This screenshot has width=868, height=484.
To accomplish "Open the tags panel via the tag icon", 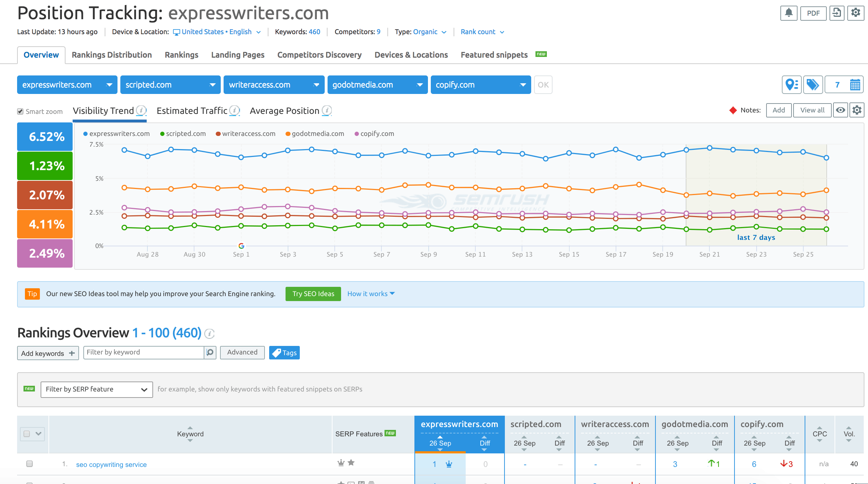I will (813, 84).
